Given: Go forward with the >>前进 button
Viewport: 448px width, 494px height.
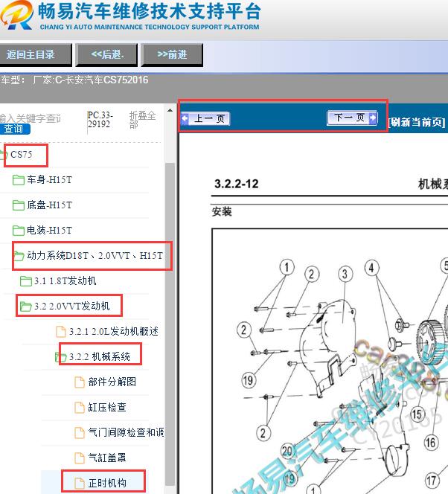Looking at the screenshot, I should tap(172, 55).
